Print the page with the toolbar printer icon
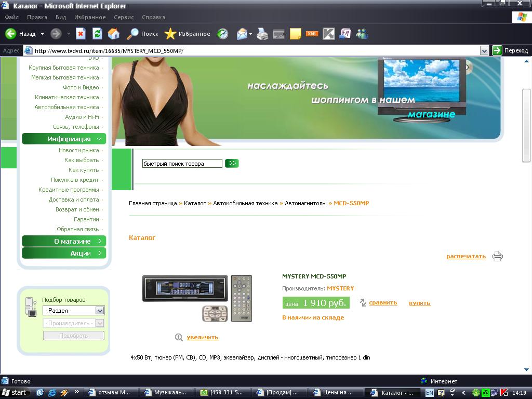 [x=262, y=34]
